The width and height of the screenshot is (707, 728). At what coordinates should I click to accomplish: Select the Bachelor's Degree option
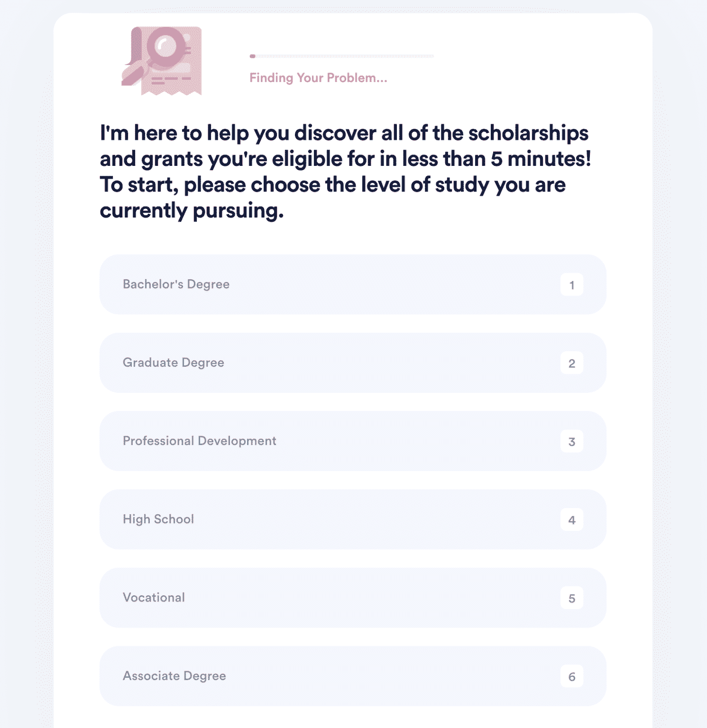pos(352,284)
